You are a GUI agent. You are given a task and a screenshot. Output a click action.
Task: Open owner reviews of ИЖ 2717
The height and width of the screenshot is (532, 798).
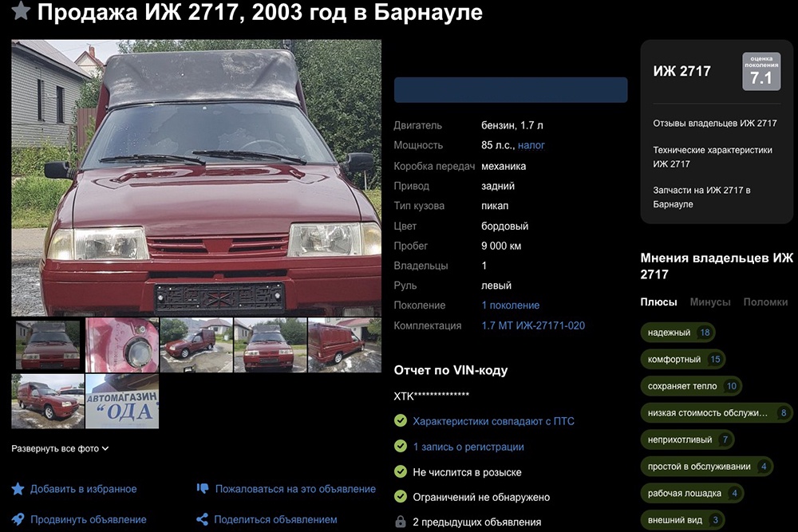714,124
